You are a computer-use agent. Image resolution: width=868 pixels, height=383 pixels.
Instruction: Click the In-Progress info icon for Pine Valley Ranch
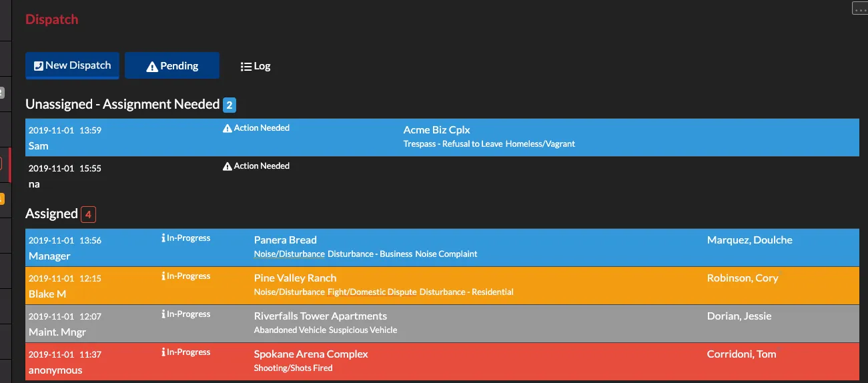163,276
